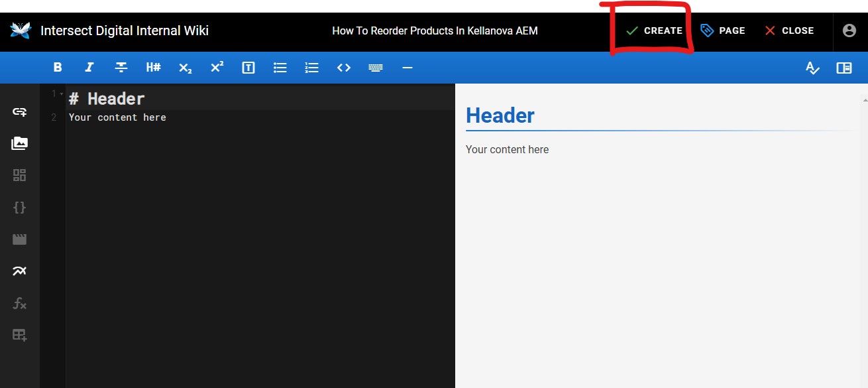Insert a horizontal rule line
This screenshot has height=388, width=868.
point(407,68)
